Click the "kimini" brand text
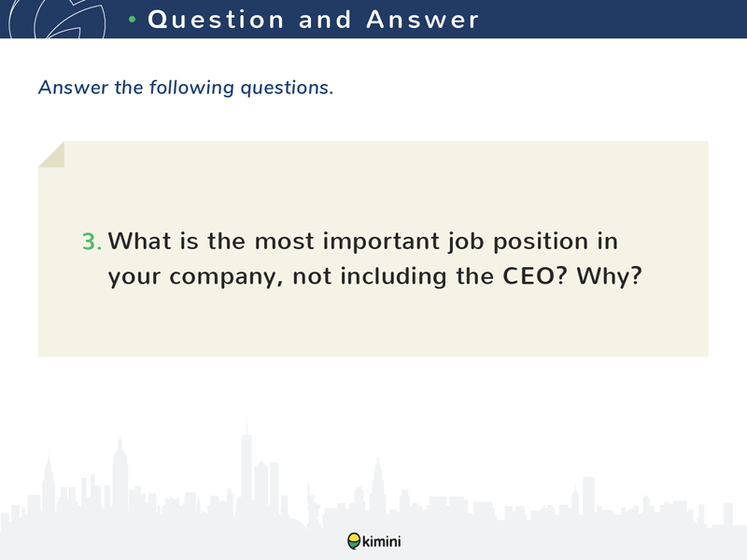This screenshot has height=560, width=747. 382,541
